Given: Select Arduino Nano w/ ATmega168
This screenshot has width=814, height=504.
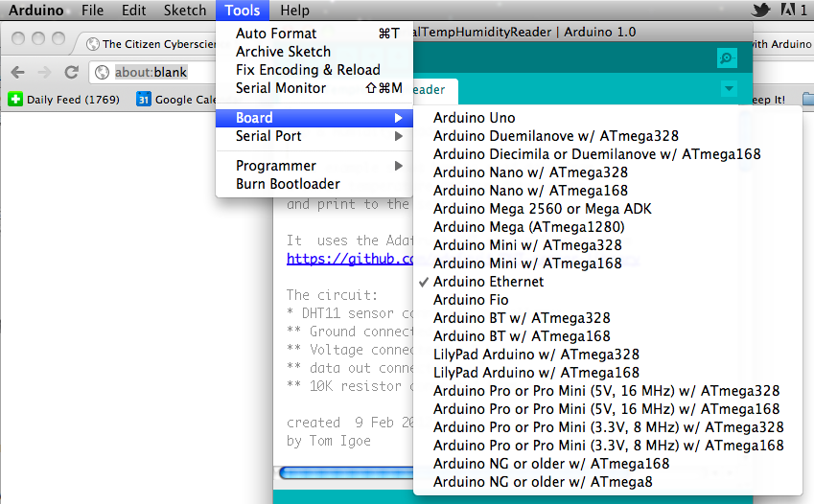Looking at the screenshot, I should click(608, 191).
